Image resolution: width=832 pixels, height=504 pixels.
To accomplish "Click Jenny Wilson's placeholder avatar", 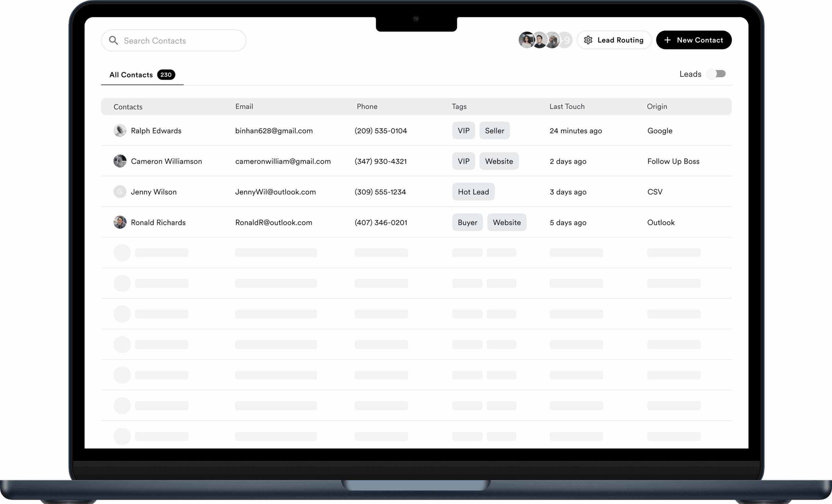I will pyautogui.click(x=120, y=192).
